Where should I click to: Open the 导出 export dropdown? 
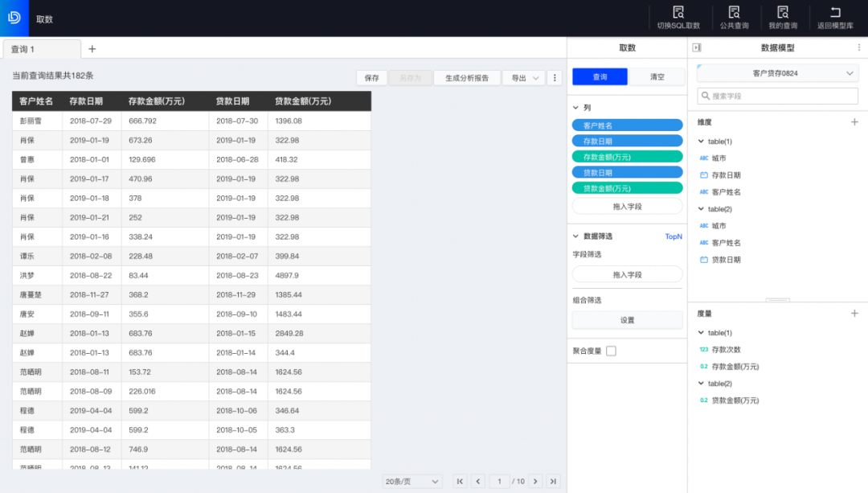click(523, 78)
